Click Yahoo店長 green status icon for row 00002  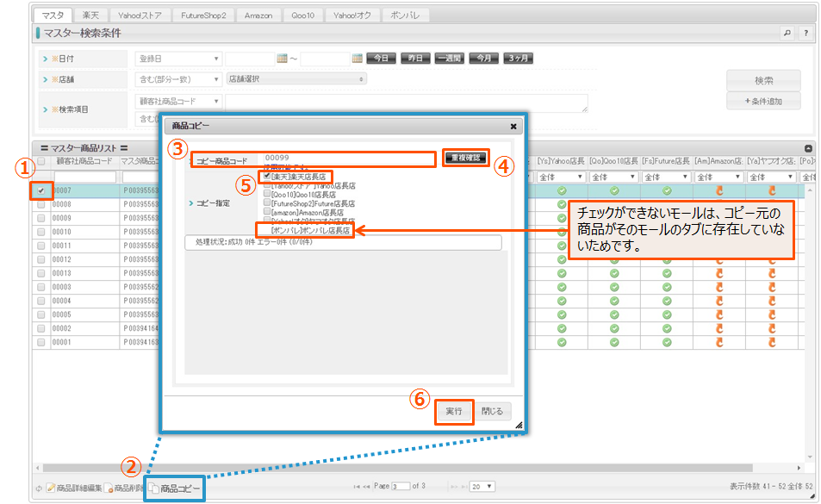point(562,328)
